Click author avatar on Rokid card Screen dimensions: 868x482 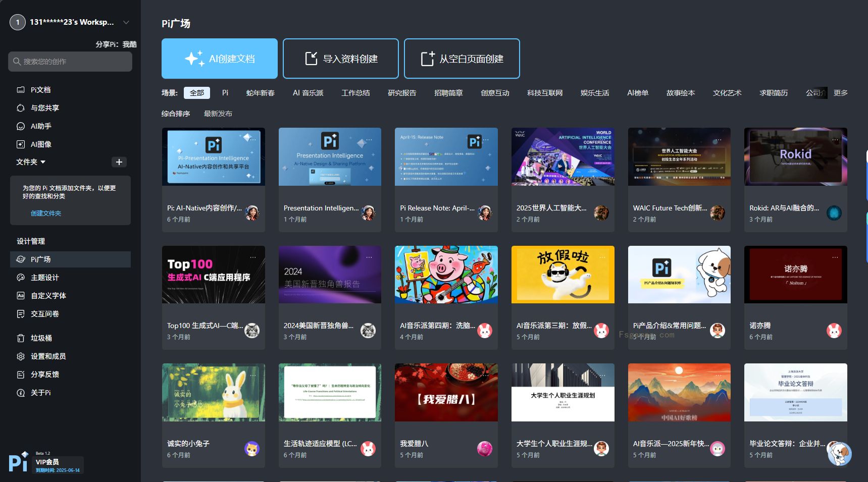(834, 213)
